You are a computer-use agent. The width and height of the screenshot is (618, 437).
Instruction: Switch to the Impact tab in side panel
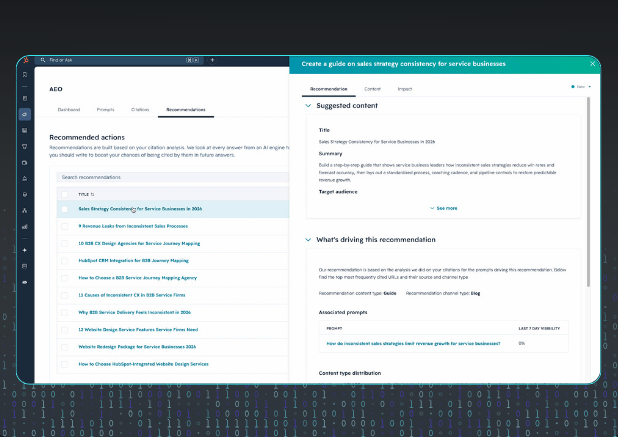[405, 89]
